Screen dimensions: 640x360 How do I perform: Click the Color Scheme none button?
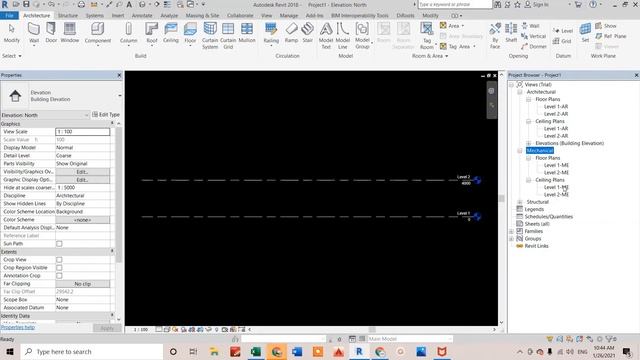pyautogui.click(x=82, y=220)
